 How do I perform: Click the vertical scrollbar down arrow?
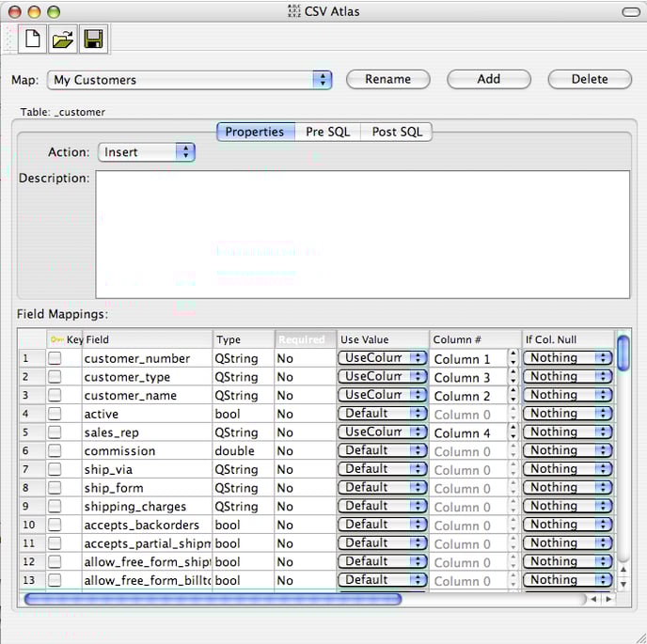[x=623, y=584]
